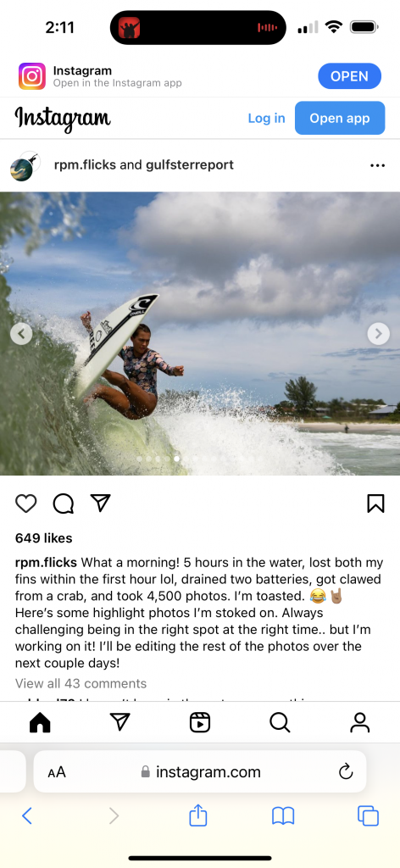Image resolution: width=400 pixels, height=868 pixels.
Task: Open the Profile tab icon
Action: 359,722
